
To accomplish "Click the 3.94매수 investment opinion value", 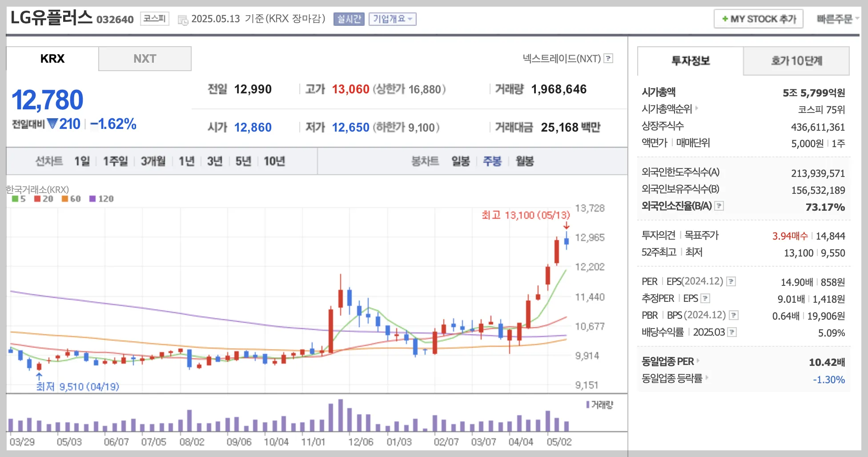I will pyautogui.click(x=790, y=236).
